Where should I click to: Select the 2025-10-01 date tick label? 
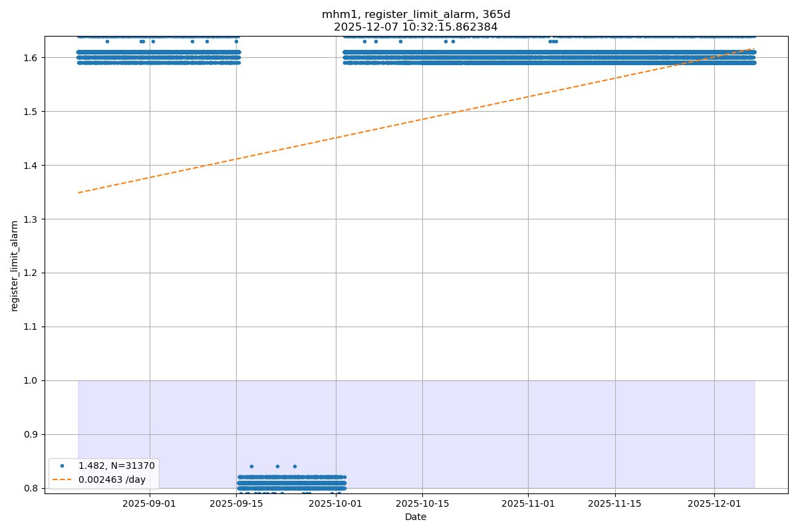(x=336, y=504)
